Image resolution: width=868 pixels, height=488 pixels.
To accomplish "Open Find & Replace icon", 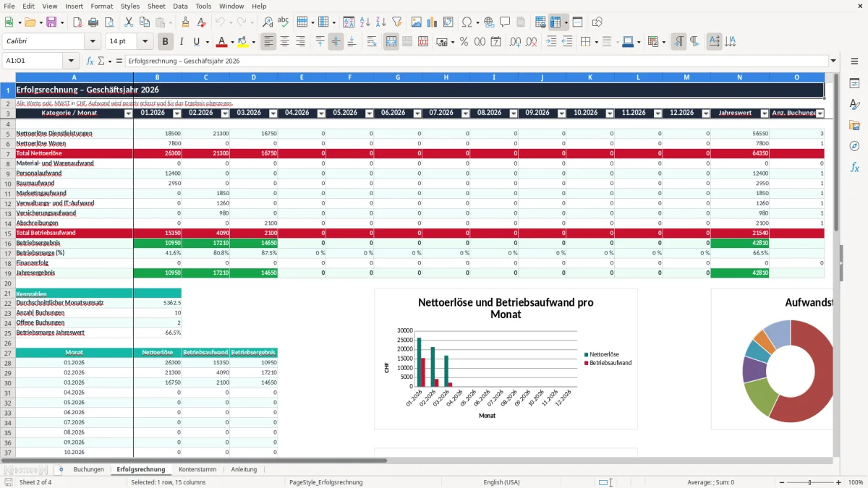I will 268,22.
